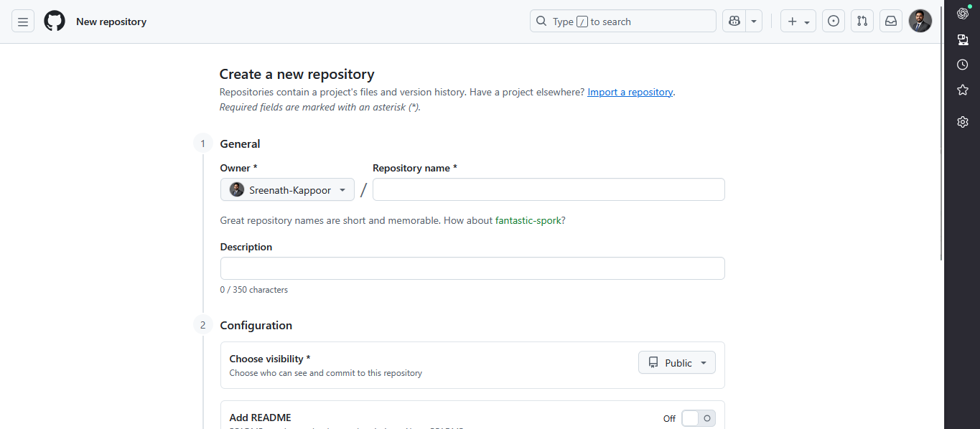
Task: Open the sidebar settings gear icon
Action: [x=963, y=122]
